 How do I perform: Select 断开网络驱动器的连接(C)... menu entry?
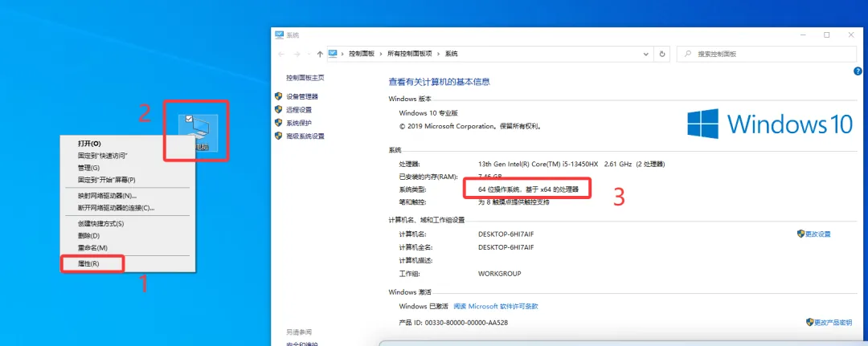(127, 208)
